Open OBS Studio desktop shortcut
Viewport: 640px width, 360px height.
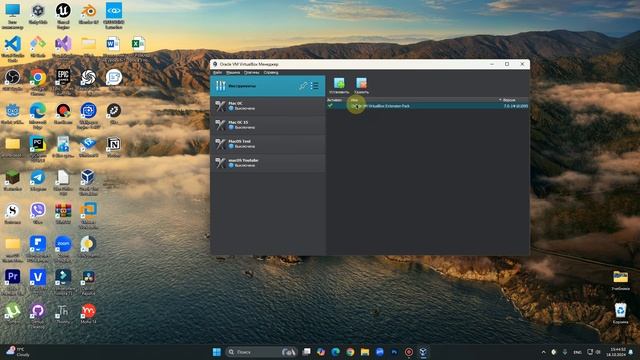pyautogui.click(x=12, y=80)
